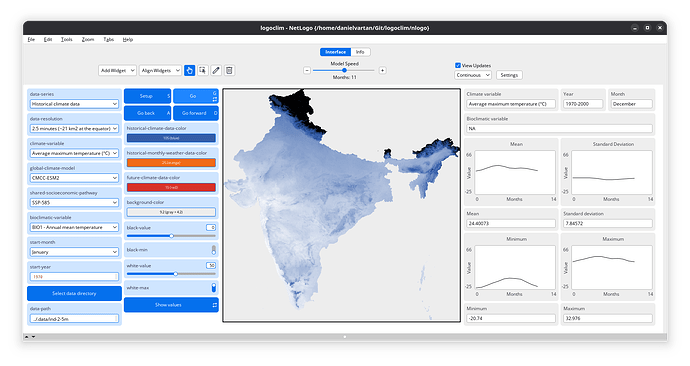Expand the global-climate-model CMCC-ESM2 dropdown
The width and height of the screenshot is (690, 366).
(x=74, y=178)
